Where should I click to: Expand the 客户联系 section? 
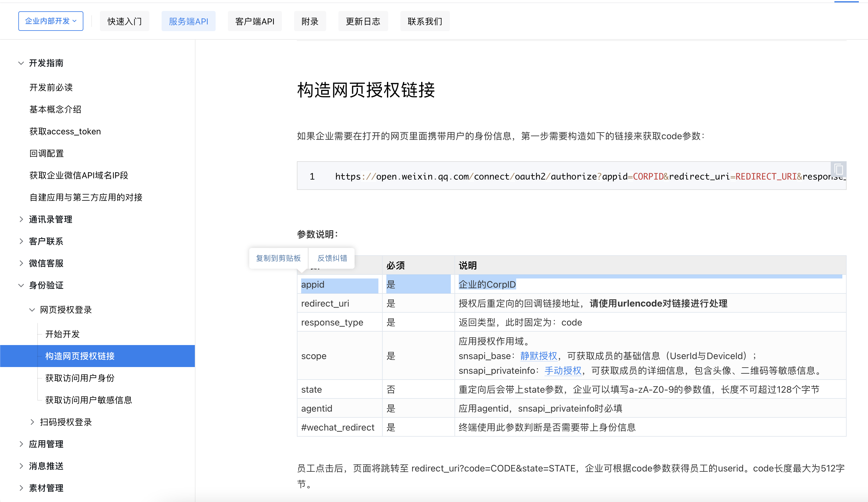coord(21,241)
